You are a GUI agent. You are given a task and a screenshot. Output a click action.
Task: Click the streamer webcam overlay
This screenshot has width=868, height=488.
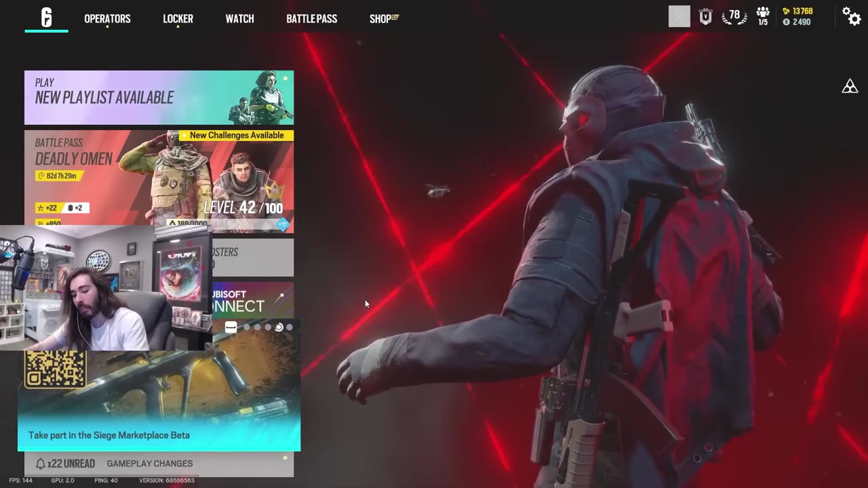106,288
